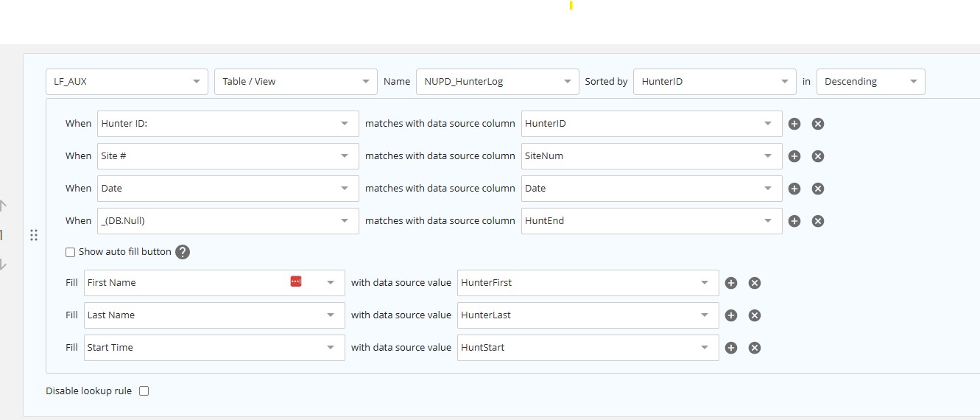The image size is (980, 420).
Task: Change Descending sort order dropdown
Action: 871,82
